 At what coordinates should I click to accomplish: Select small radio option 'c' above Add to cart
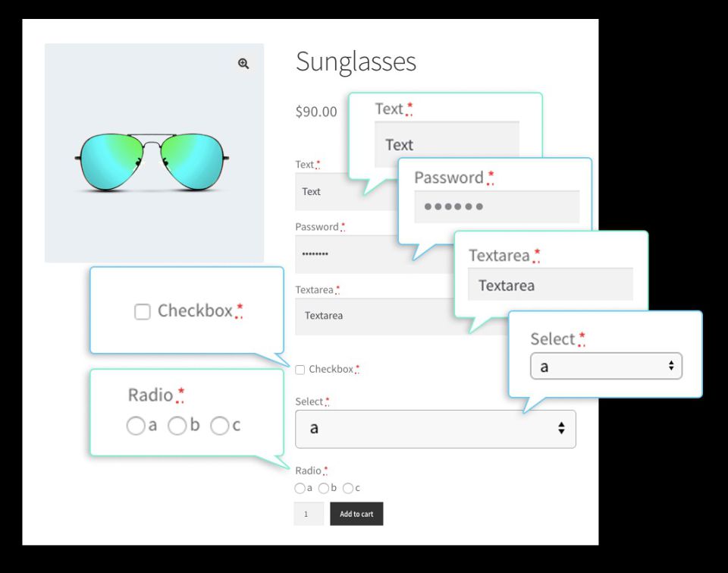click(348, 488)
